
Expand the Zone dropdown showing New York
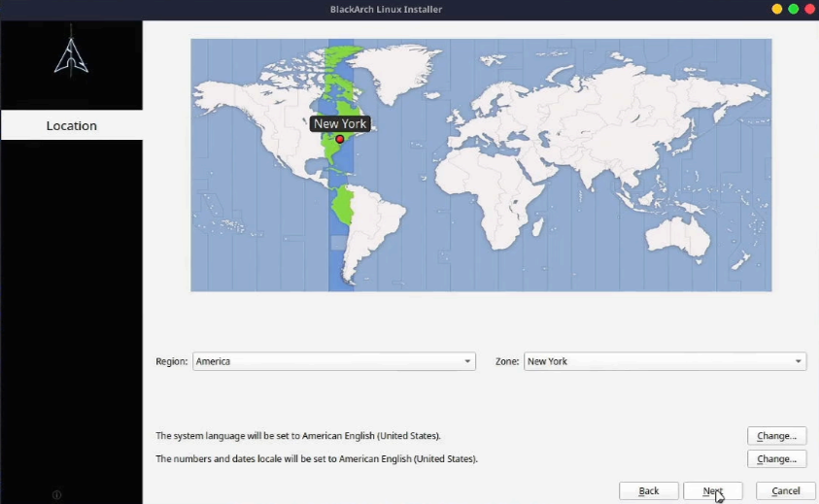pos(665,361)
